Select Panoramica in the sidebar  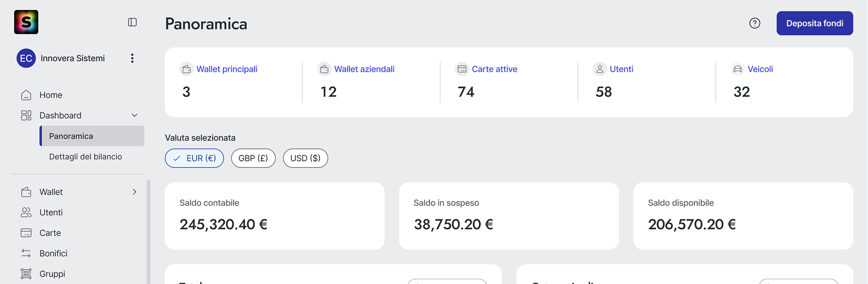click(x=71, y=136)
